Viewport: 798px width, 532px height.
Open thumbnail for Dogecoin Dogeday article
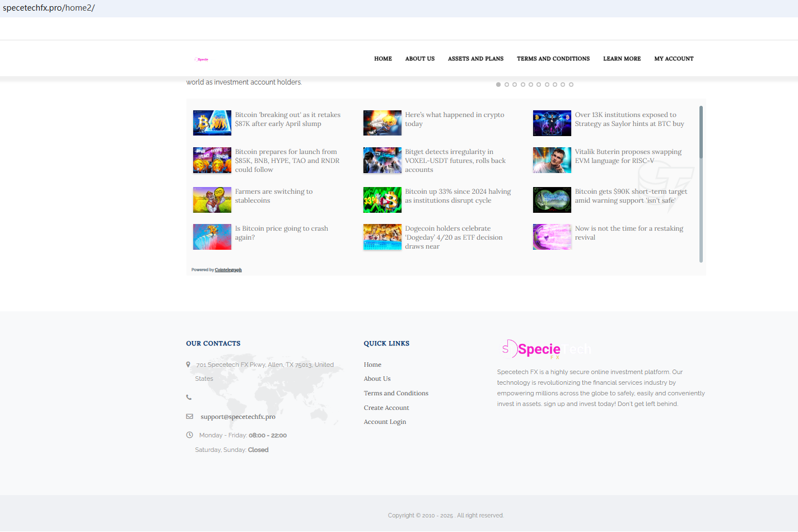382,237
